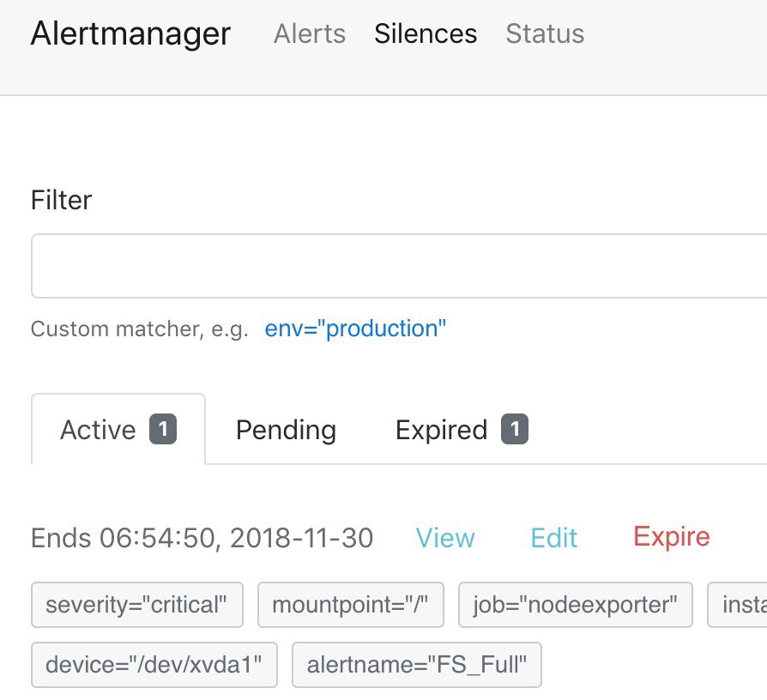Expire the active silence

coord(672,537)
